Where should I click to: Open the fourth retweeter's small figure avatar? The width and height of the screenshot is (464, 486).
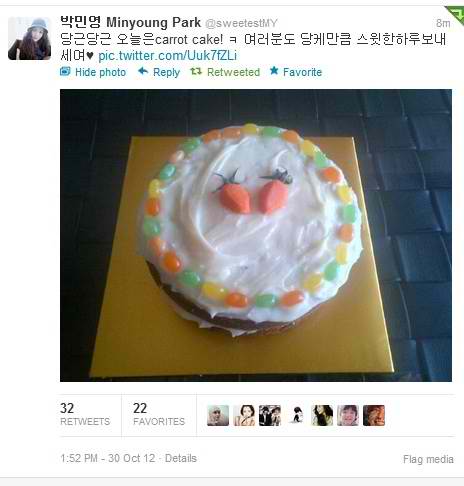click(x=296, y=415)
